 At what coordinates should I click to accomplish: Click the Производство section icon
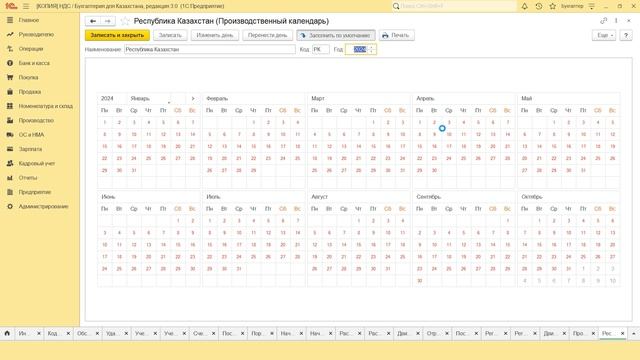[x=10, y=120]
